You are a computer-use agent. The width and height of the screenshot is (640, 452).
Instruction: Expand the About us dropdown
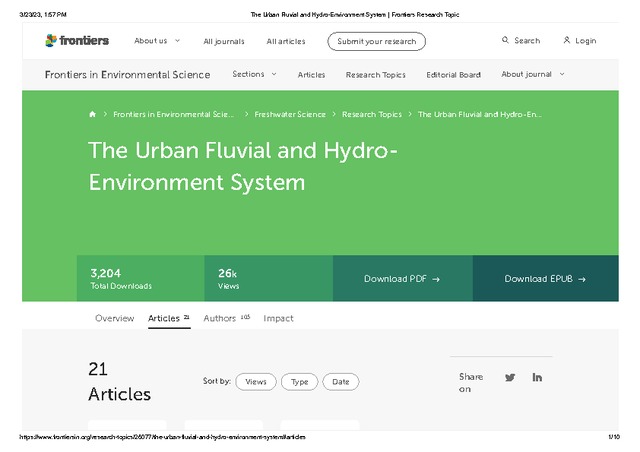point(157,41)
